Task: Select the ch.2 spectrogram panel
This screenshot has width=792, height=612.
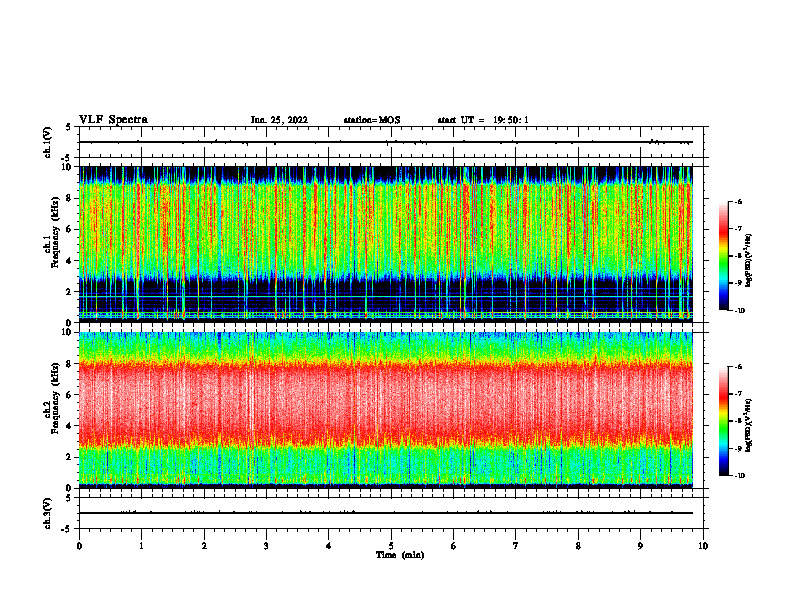Action: [386, 410]
